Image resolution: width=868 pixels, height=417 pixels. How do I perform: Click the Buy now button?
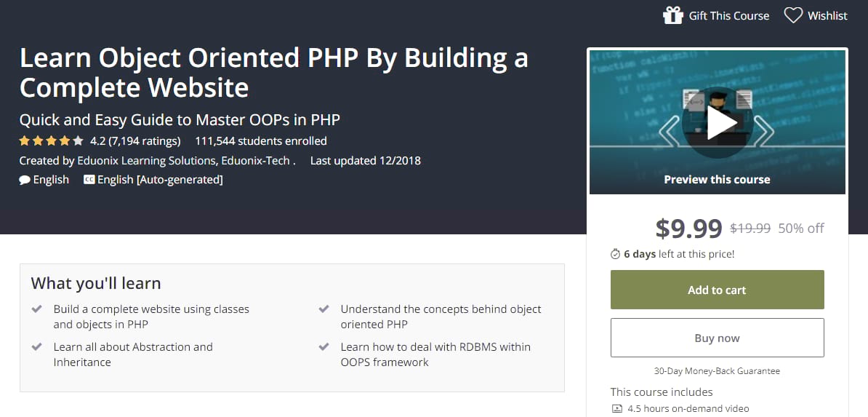coord(717,338)
